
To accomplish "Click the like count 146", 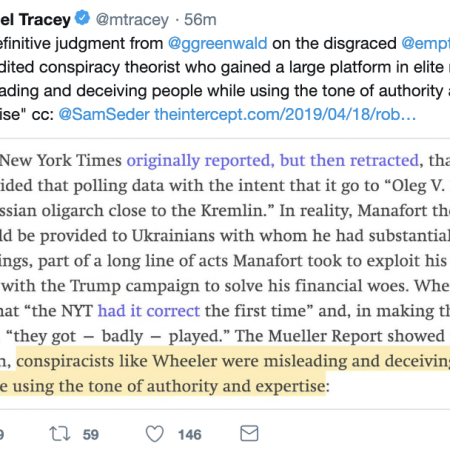I will point(190,435).
